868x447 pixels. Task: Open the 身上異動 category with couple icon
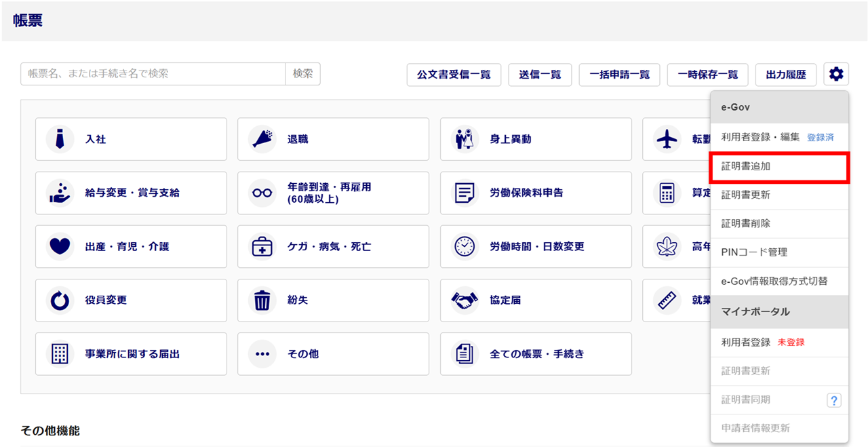(x=536, y=139)
